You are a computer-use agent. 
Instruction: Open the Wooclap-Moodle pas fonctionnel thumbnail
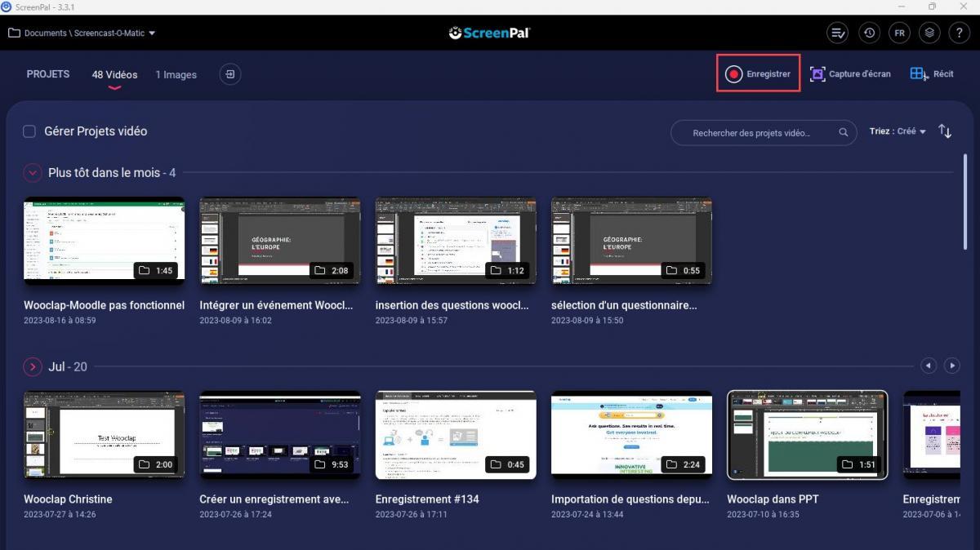click(104, 241)
